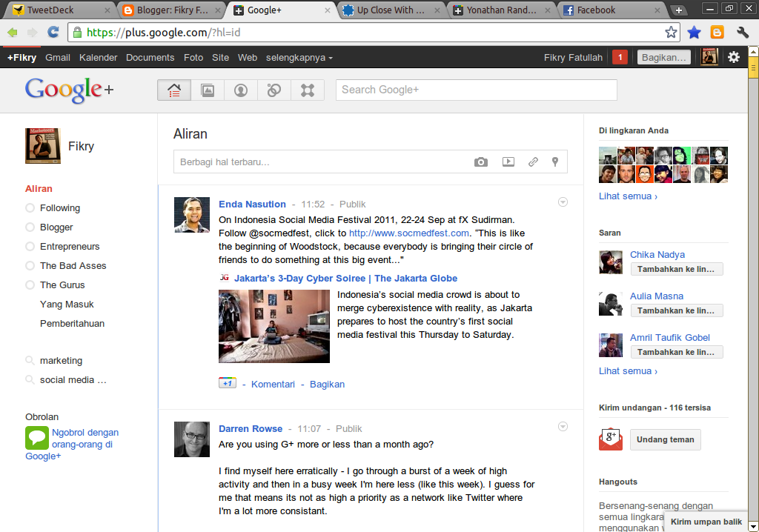Open the Games icon in Google+ toolbar

(308, 90)
